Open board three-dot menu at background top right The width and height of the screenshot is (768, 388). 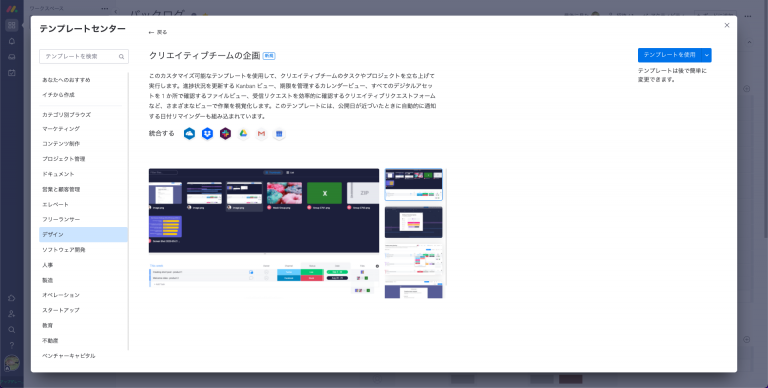748,16
